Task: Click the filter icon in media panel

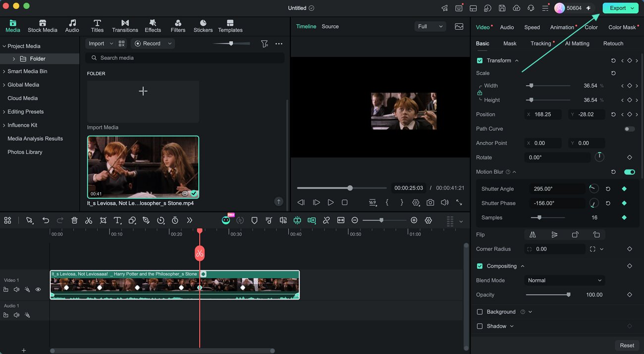Action: (265, 44)
